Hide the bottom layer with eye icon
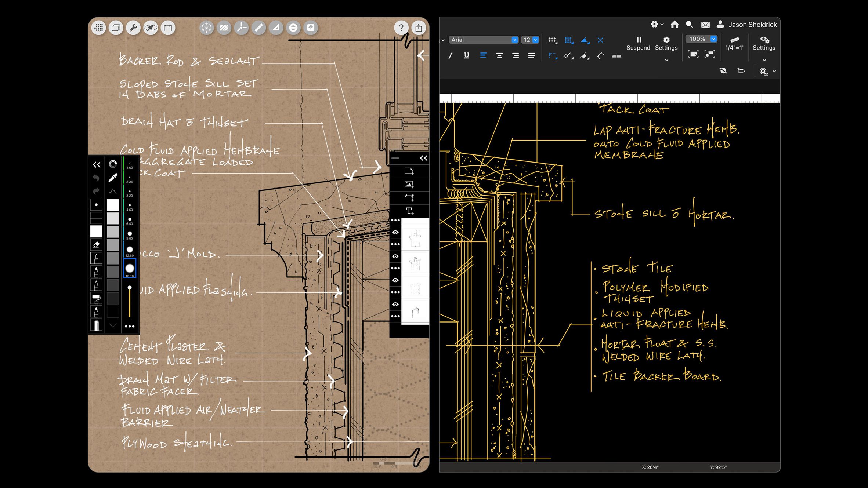Screen dimensions: 868x488 [395, 304]
